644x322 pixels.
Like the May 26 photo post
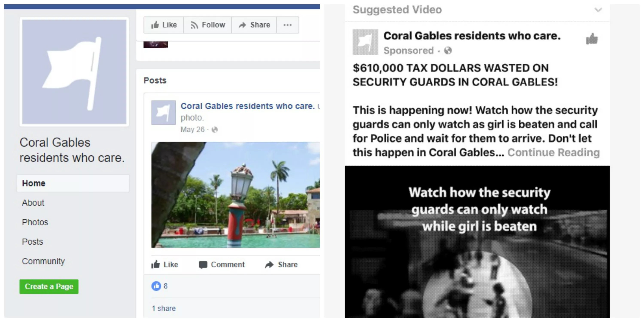(165, 264)
